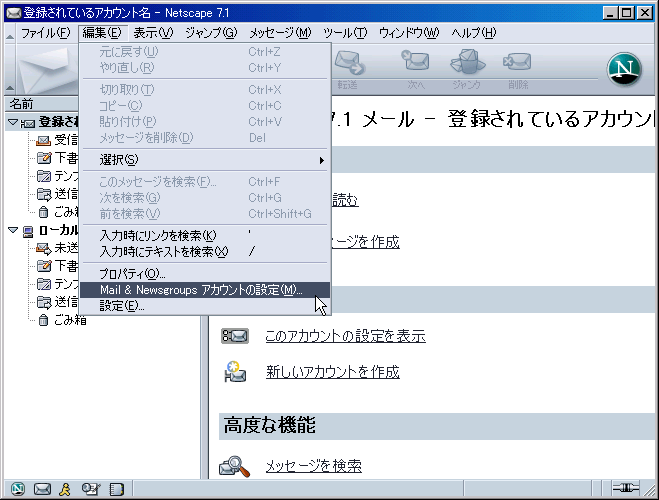Open Mail from the status bar envelope icon
659x500 pixels.
tap(42, 489)
